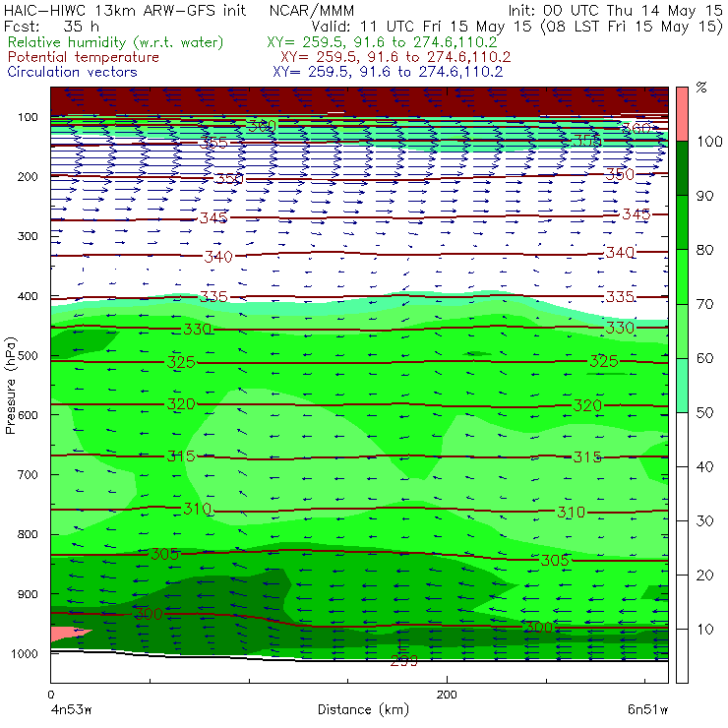Click the '200' distance tick label
Screen dimensions: 728x728
[x=447, y=695]
